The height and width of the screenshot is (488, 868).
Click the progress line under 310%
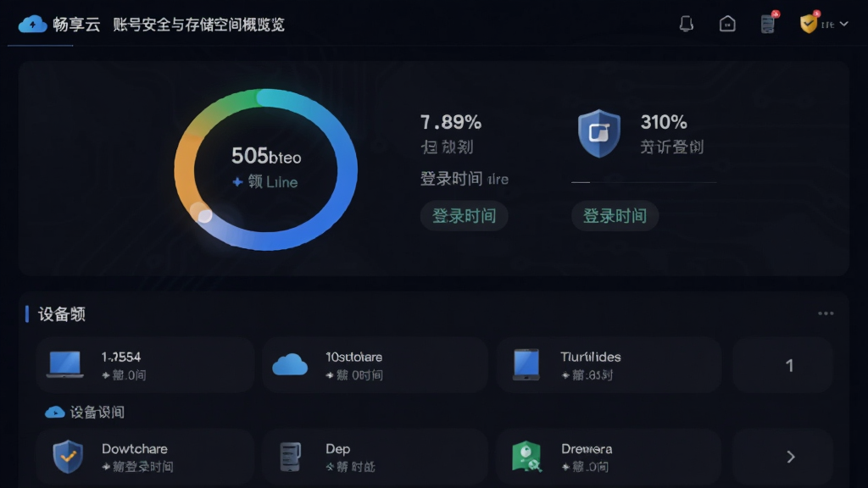tap(644, 181)
